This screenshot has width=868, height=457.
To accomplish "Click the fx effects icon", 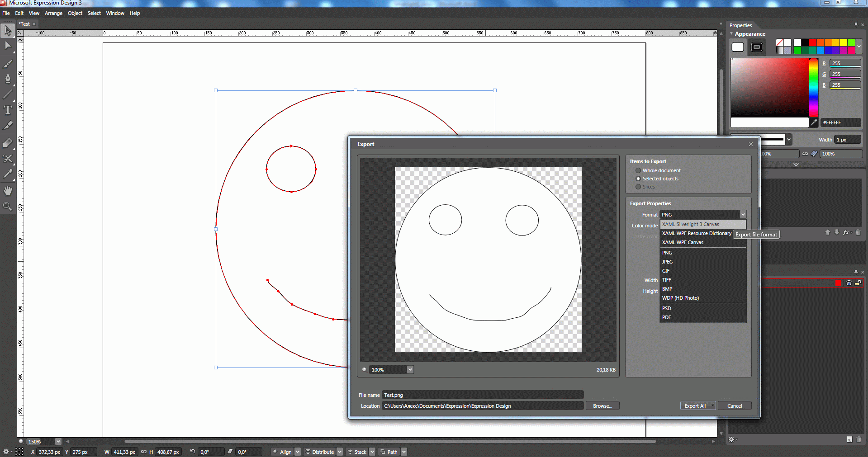I will [x=846, y=232].
